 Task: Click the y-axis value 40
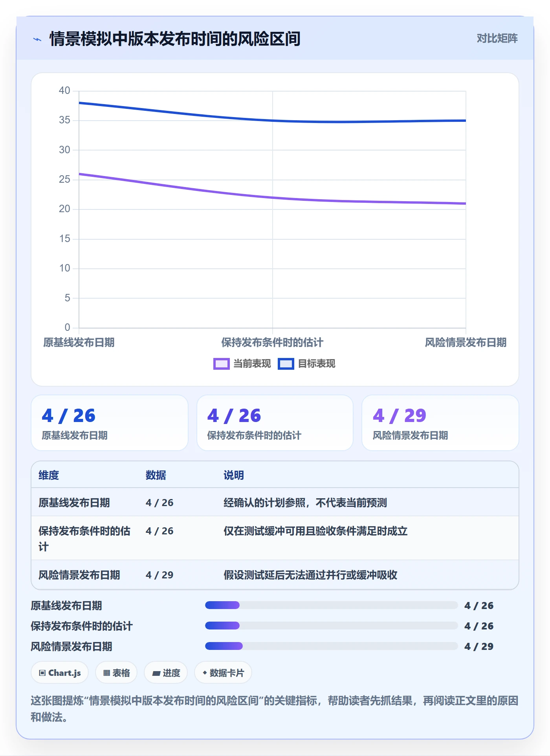click(64, 91)
